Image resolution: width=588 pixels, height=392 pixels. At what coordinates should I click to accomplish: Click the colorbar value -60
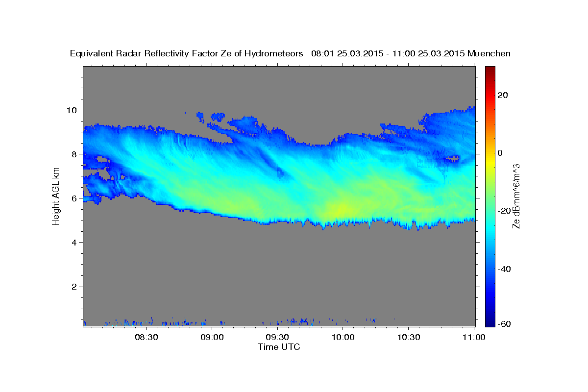(x=504, y=324)
